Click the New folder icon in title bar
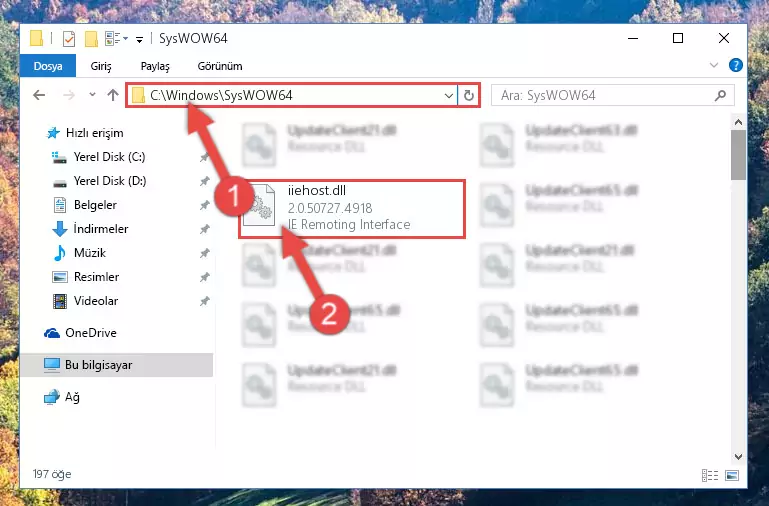This screenshot has height=506, width=769. [x=91, y=38]
